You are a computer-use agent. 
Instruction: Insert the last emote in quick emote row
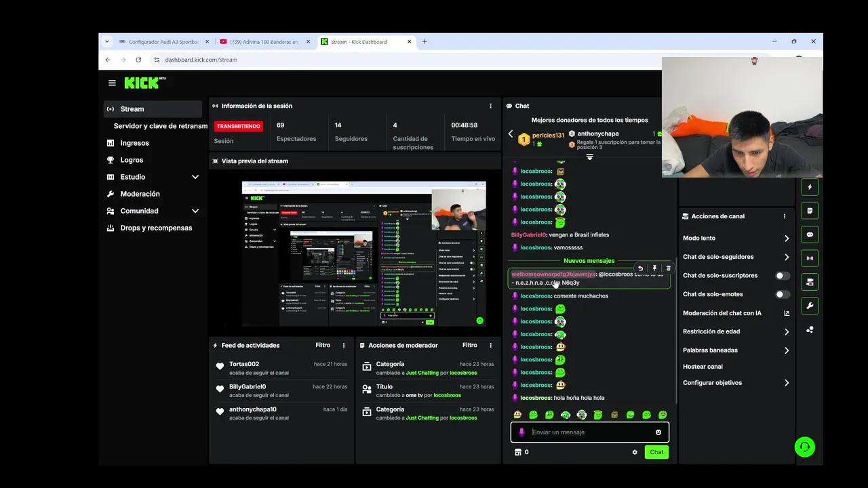pos(663,415)
